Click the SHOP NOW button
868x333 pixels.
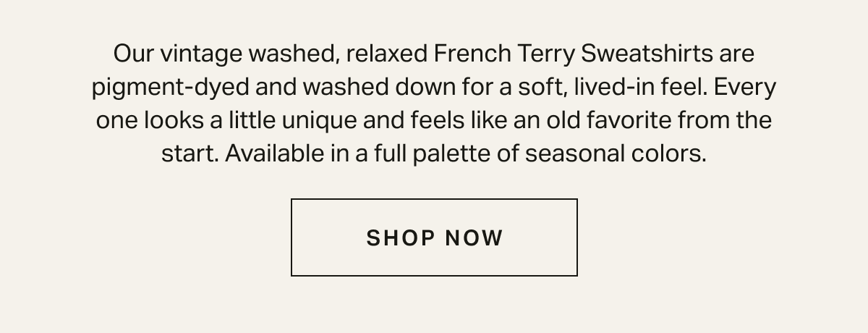pyautogui.click(x=434, y=237)
